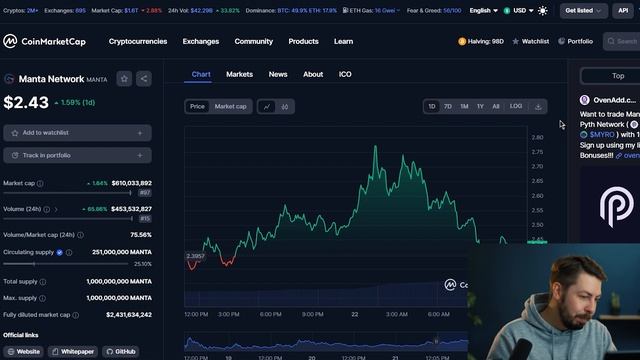This screenshot has height=360, width=640.
Task: Click chart range selector handle
Action: 436,341
